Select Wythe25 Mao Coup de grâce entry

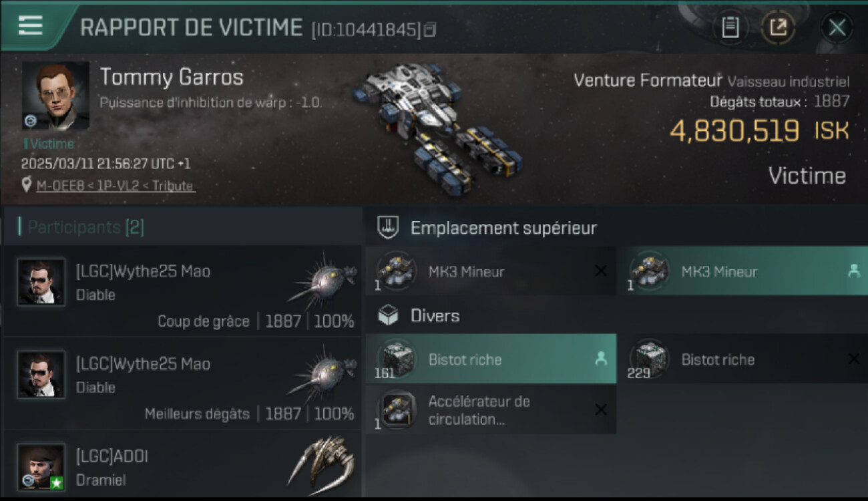182,291
